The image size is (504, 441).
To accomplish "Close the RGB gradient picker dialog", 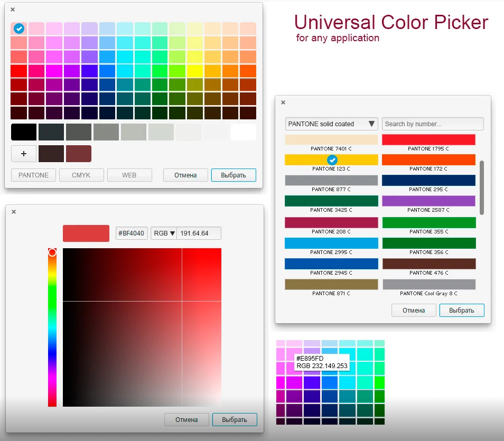I will [x=14, y=212].
